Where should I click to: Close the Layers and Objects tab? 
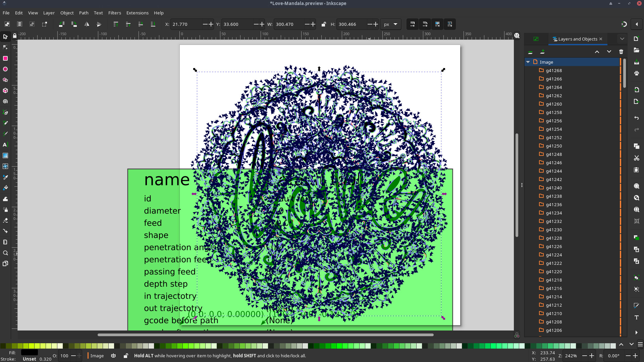click(x=601, y=39)
